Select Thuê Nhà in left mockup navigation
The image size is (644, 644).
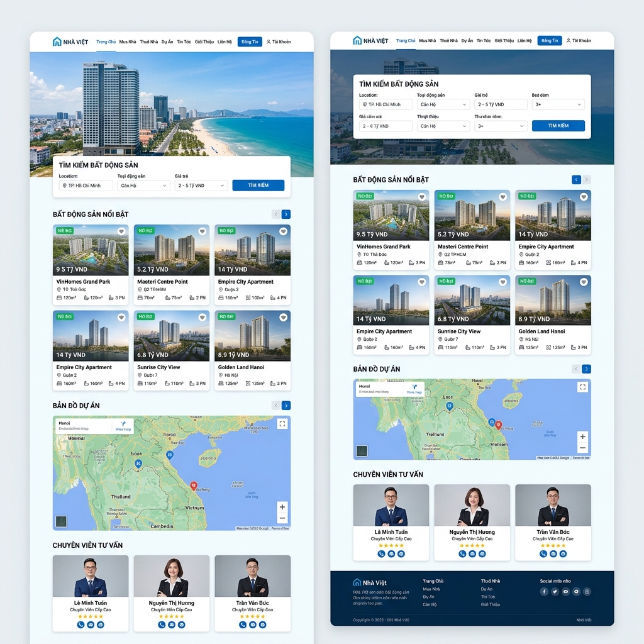[148, 42]
